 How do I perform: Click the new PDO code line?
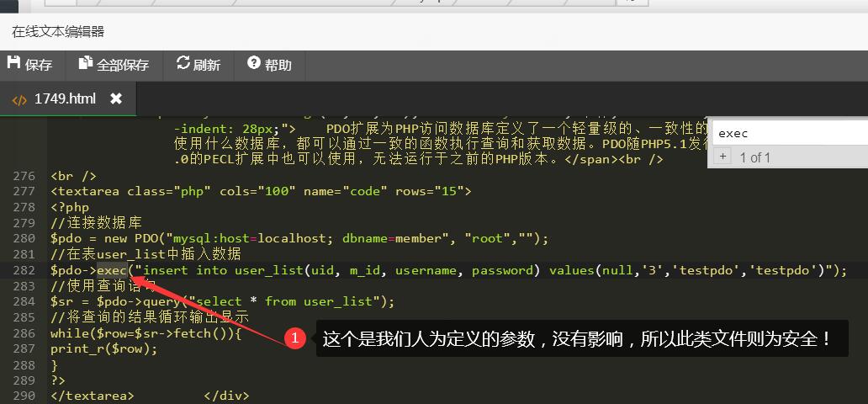[x=299, y=239]
